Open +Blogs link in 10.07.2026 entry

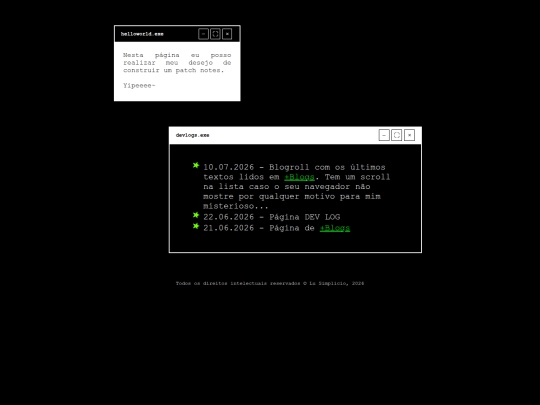(x=299, y=177)
